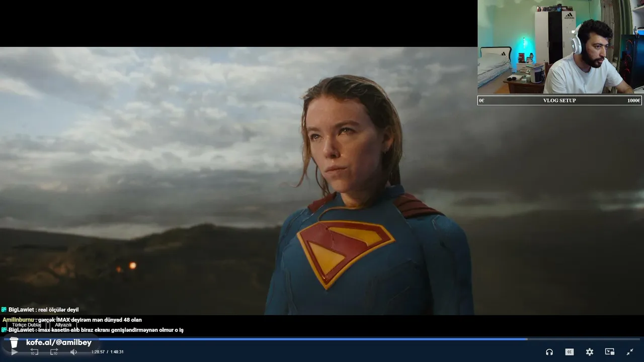
Task: Open audio track headphones menu
Action: (x=549, y=352)
